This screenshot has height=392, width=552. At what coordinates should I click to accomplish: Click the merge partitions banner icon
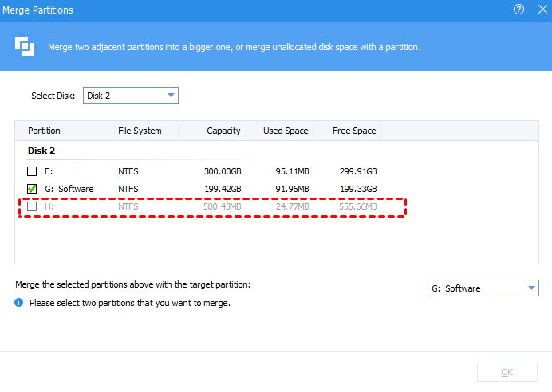[25, 46]
